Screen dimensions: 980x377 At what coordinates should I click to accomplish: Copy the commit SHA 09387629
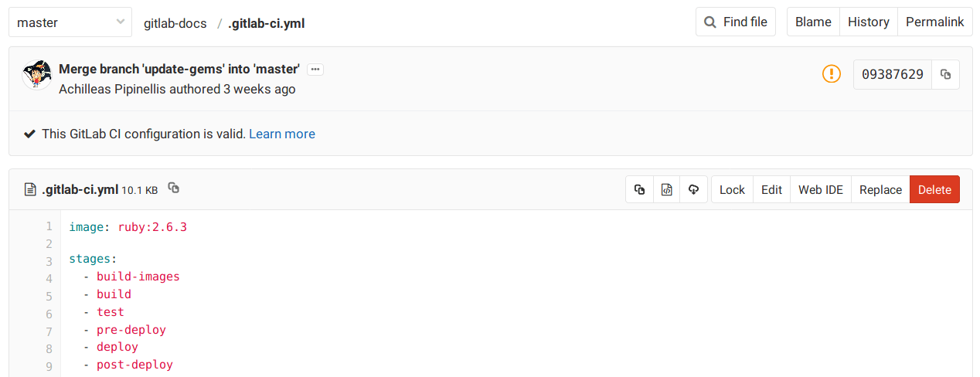pos(945,75)
